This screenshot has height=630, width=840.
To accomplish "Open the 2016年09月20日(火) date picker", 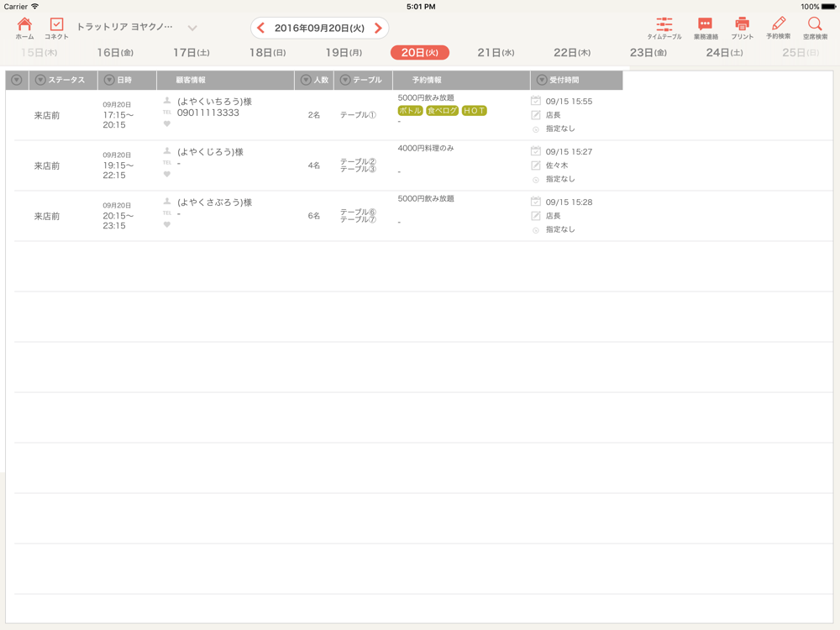I will pyautogui.click(x=319, y=29).
